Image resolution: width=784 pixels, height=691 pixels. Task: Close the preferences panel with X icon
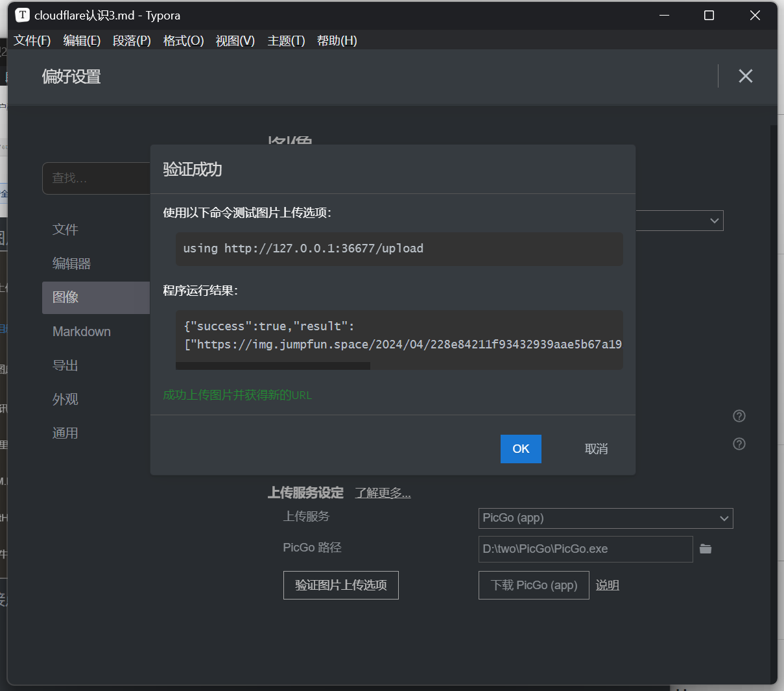(x=745, y=76)
